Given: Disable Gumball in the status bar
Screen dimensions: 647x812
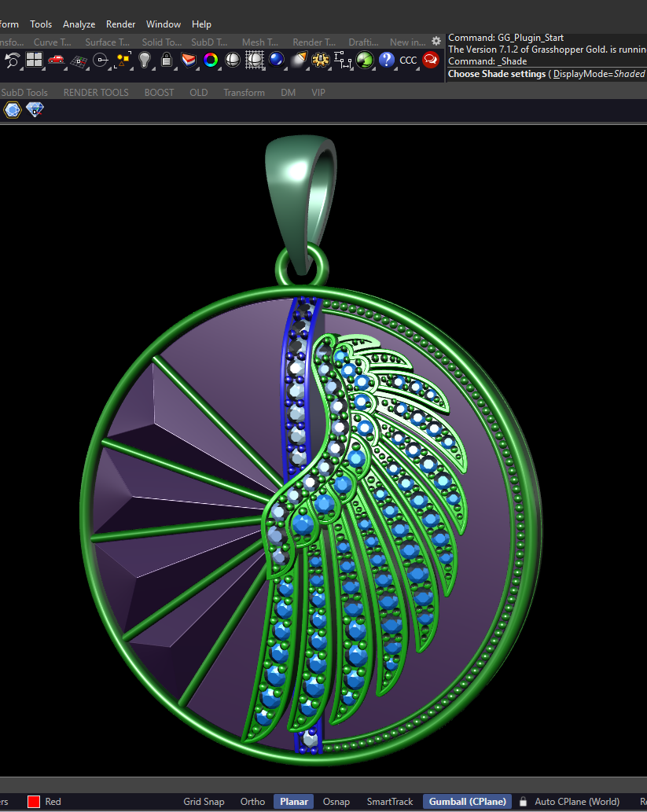Looking at the screenshot, I should point(467,801).
